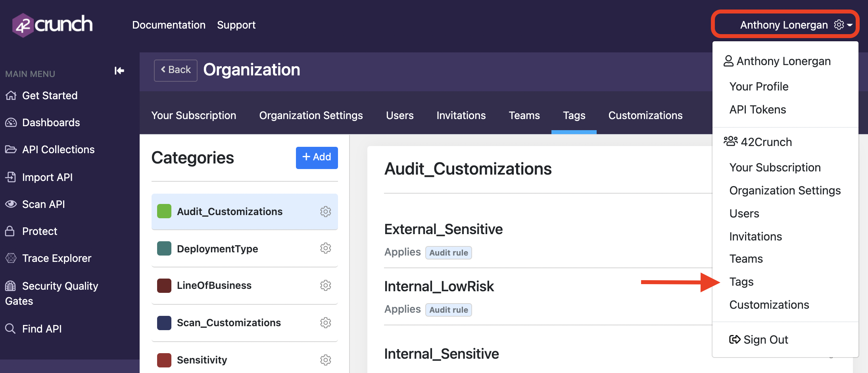Viewport: 868px width, 373px height.
Task: Open the gear icon next to Anthony Lonergan
Action: pos(838,25)
